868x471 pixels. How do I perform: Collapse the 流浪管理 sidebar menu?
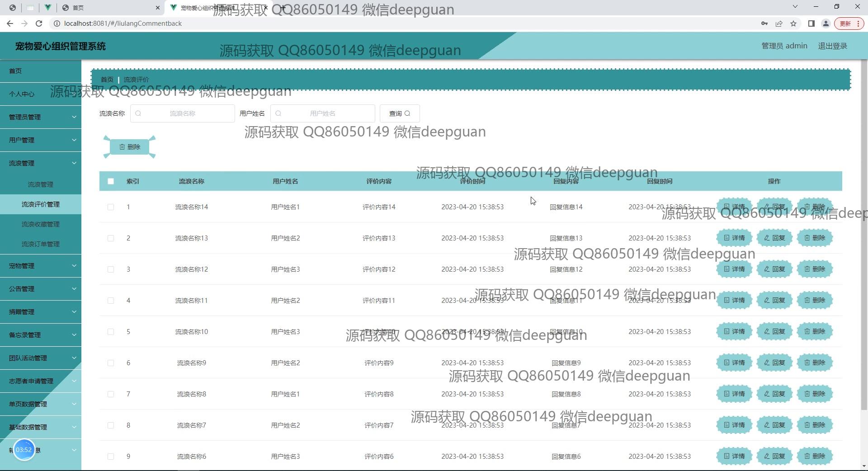coord(41,163)
